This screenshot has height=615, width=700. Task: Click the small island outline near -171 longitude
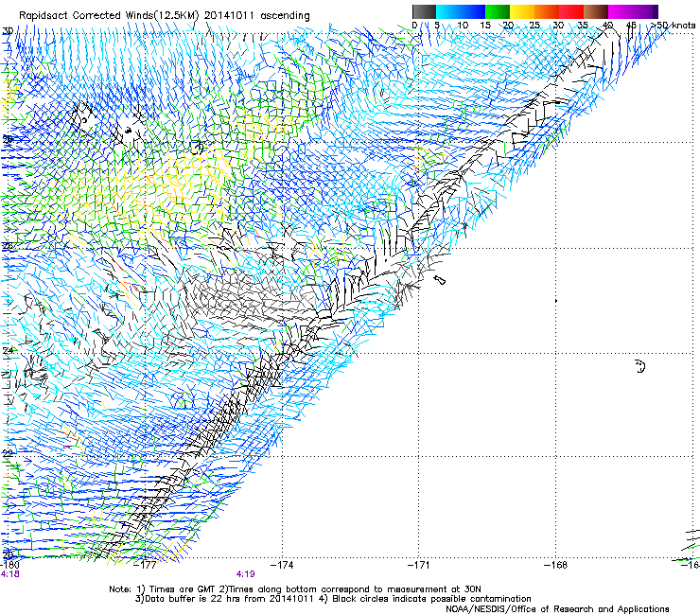coord(440,280)
